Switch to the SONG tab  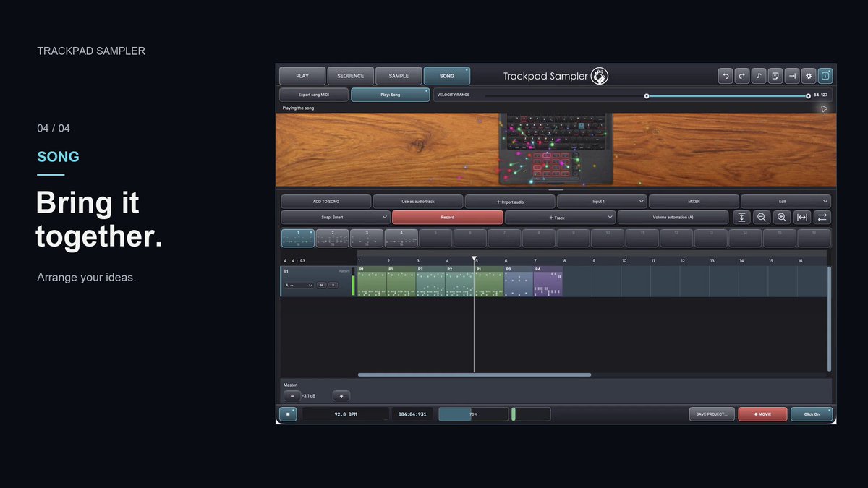click(447, 76)
